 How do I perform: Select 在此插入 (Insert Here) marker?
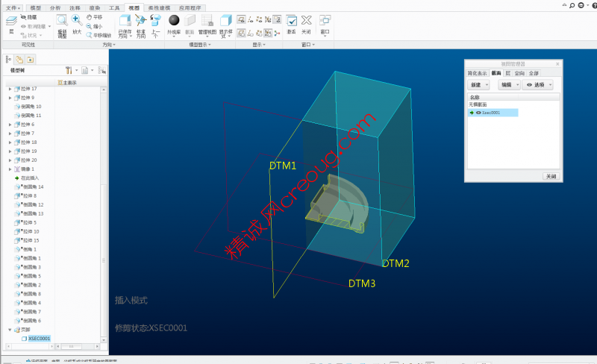(x=30, y=178)
